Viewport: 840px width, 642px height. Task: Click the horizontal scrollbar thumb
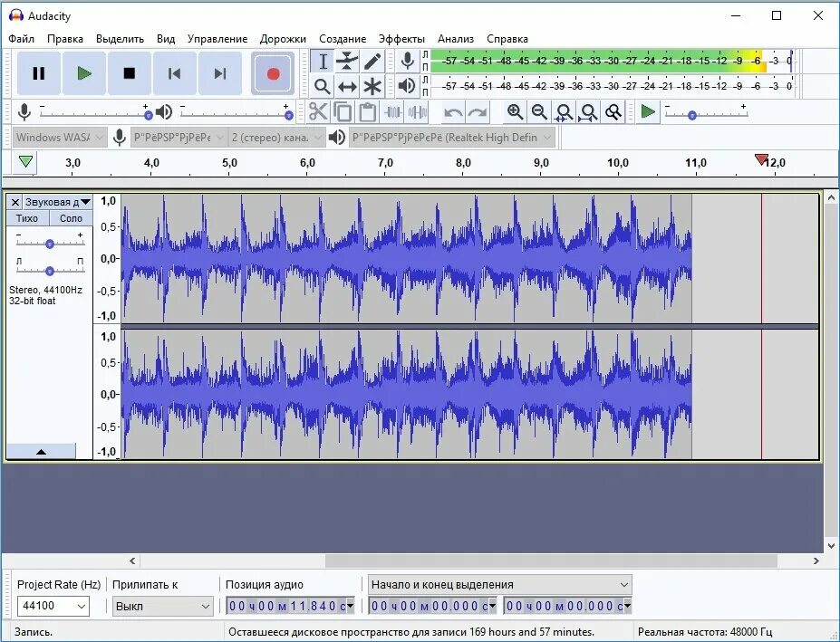[551, 561]
